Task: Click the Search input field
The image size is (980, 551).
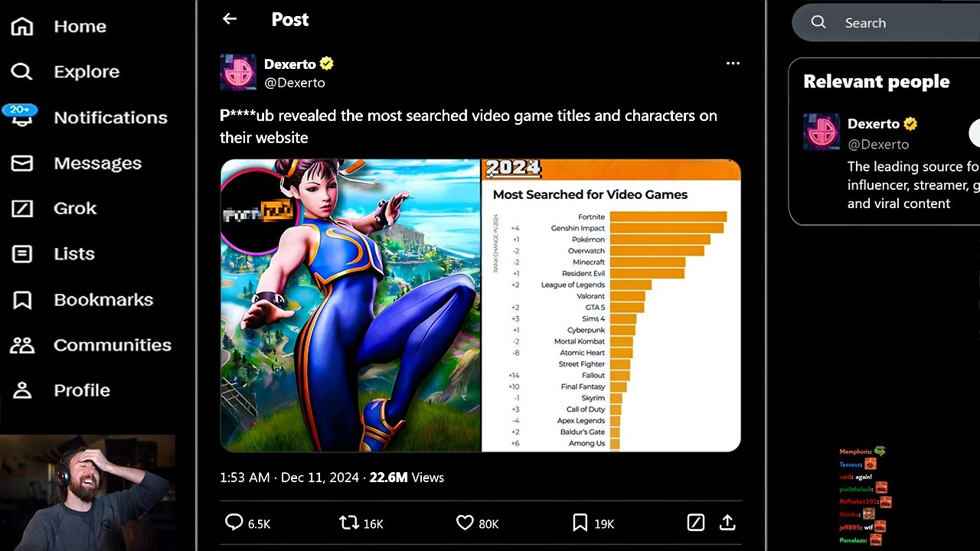Action: 886,23
